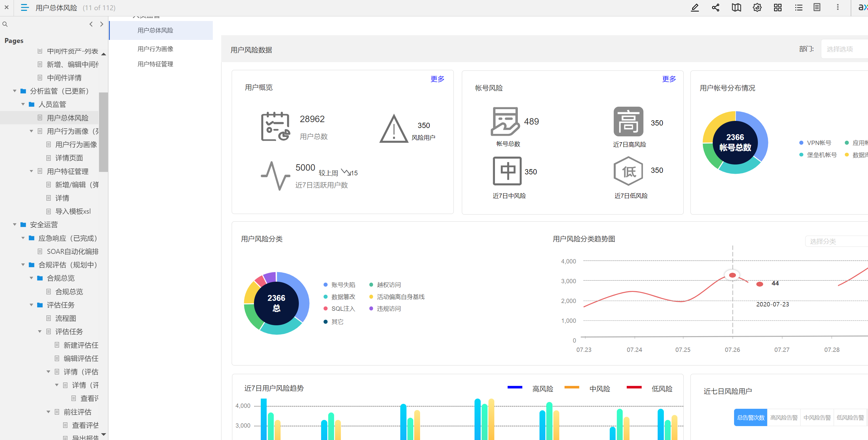This screenshot has width=868, height=440.
Task: Open the SOAR自动化编排 page
Action: 72,251
